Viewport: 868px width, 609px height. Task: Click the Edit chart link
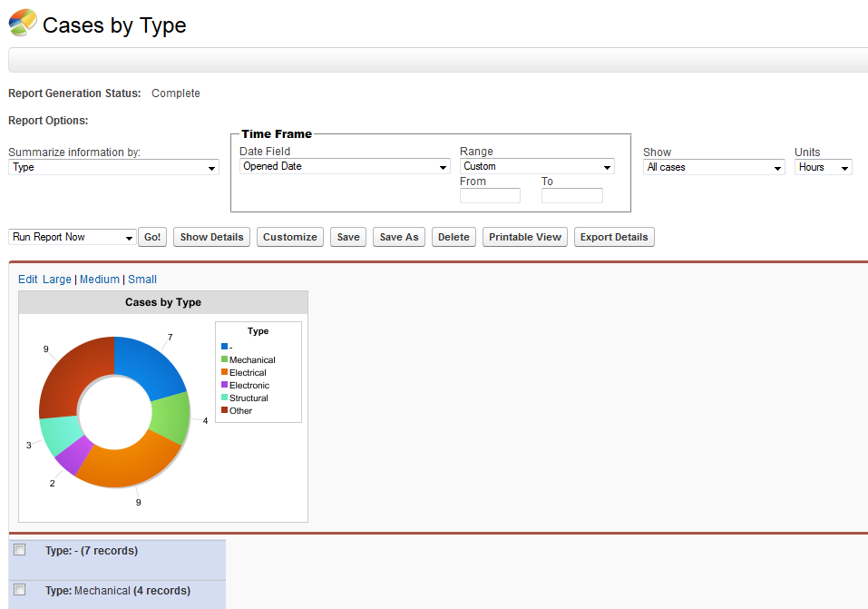(x=28, y=280)
